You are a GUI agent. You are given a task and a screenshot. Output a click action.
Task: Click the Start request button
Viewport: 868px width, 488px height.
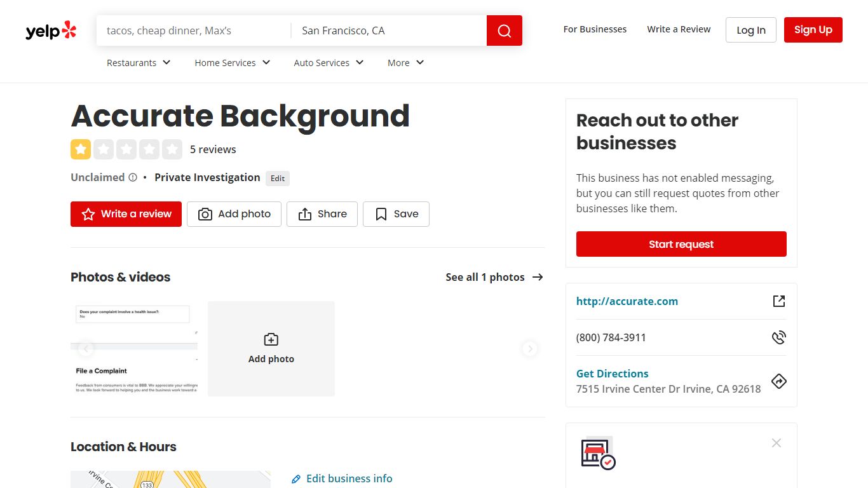click(681, 244)
